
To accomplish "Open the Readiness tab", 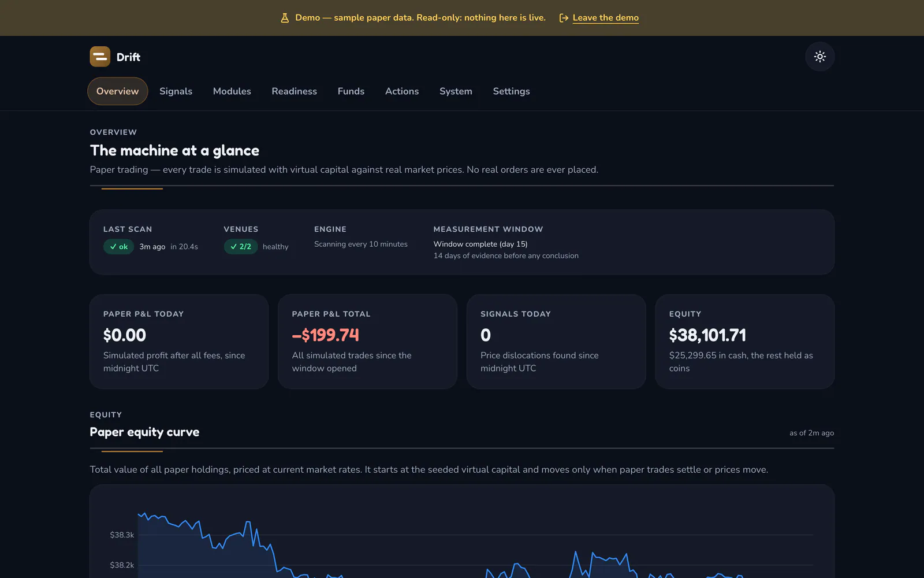I will pos(294,91).
